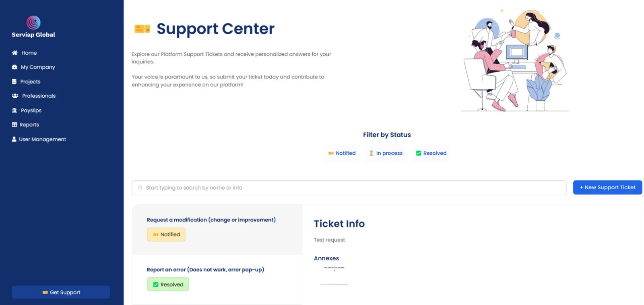Click the User Management person icon
This screenshot has height=305, width=644.
pyautogui.click(x=14, y=139)
